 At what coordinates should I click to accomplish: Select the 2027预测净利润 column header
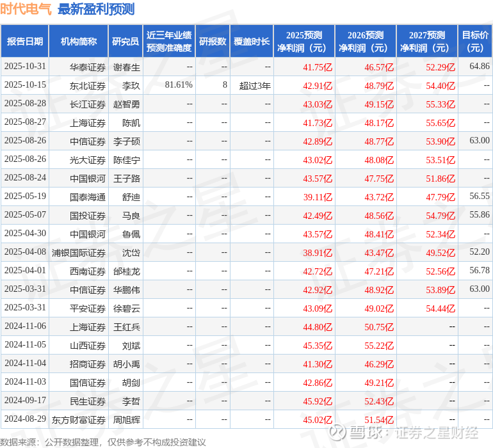(x=427, y=41)
